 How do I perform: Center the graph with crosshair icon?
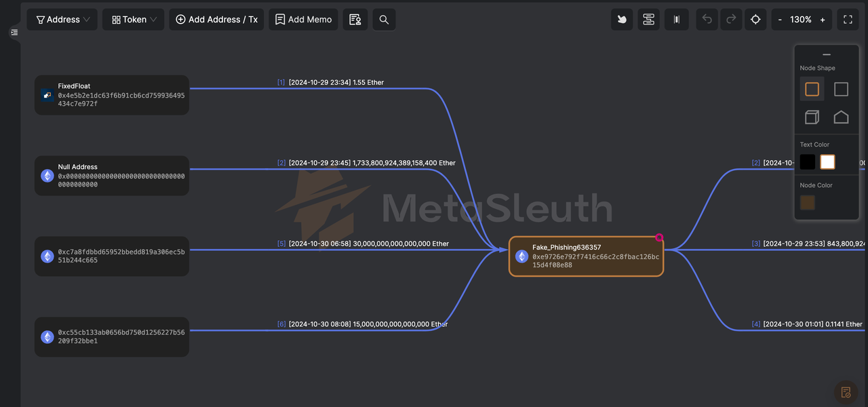point(755,20)
